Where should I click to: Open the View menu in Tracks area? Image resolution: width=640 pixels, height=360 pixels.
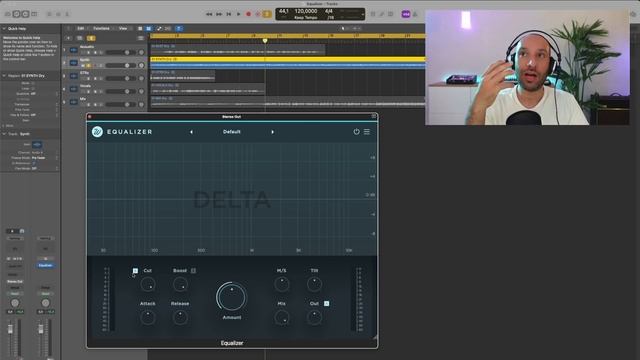[x=123, y=29]
